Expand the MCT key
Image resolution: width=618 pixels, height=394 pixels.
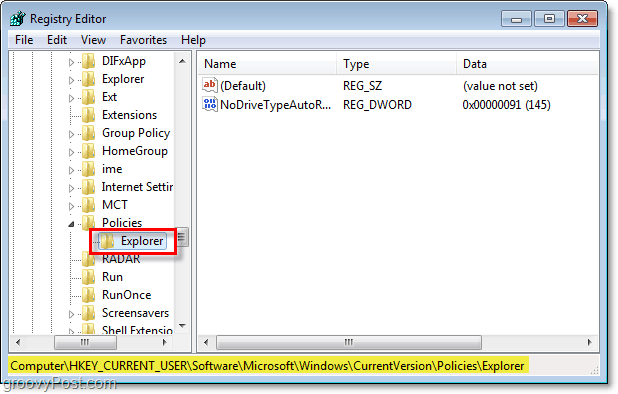click(x=71, y=206)
